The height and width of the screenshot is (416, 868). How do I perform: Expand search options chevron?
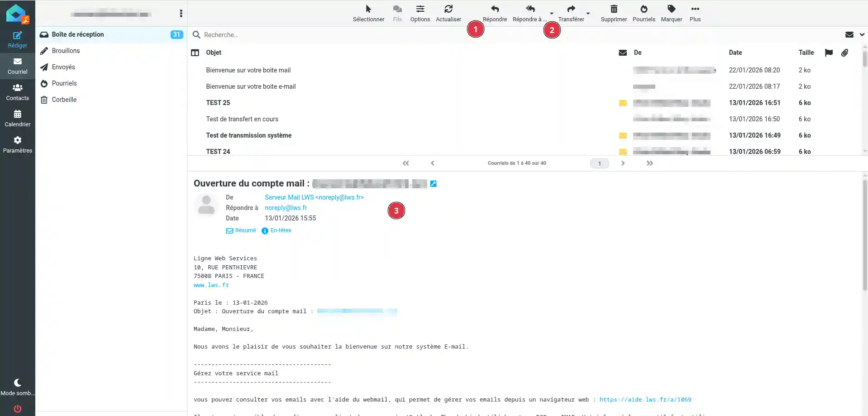[862, 35]
